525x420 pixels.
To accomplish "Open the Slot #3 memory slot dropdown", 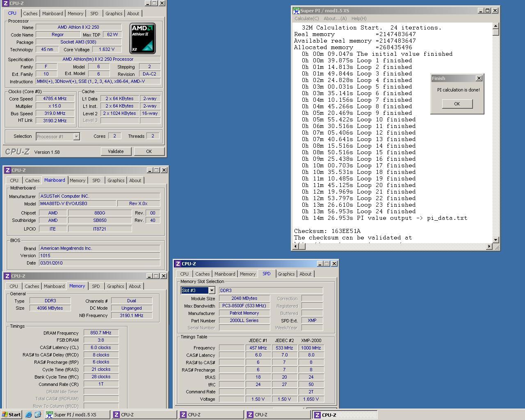I will tap(212, 290).
